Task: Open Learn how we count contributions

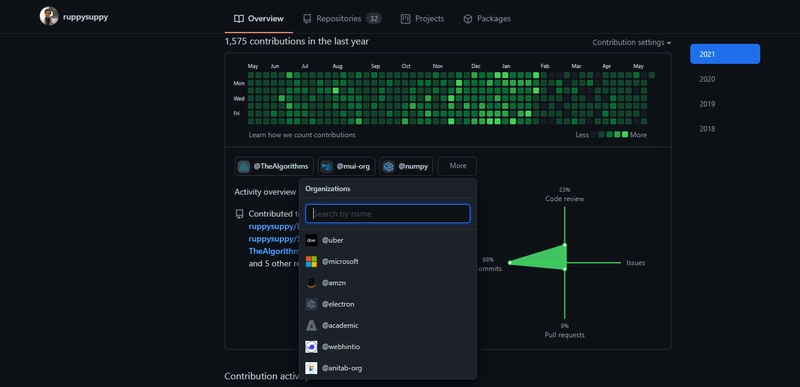Action: click(x=302, y=135)
